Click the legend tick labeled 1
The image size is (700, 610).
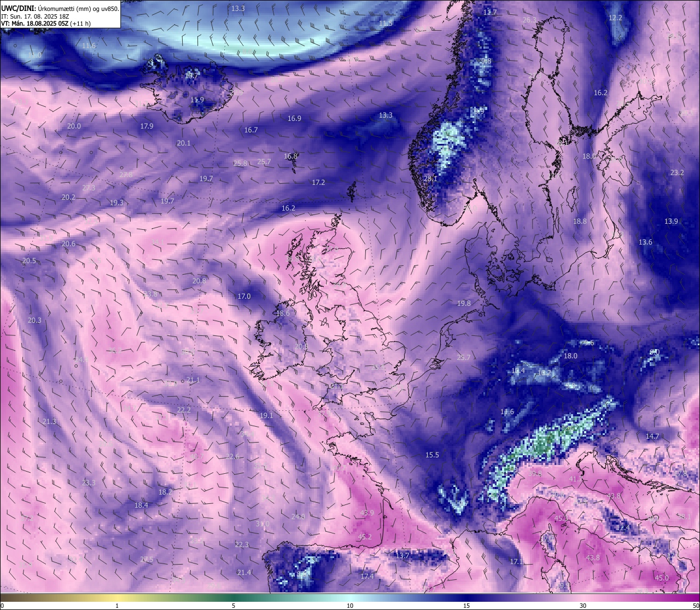[117, 606]
